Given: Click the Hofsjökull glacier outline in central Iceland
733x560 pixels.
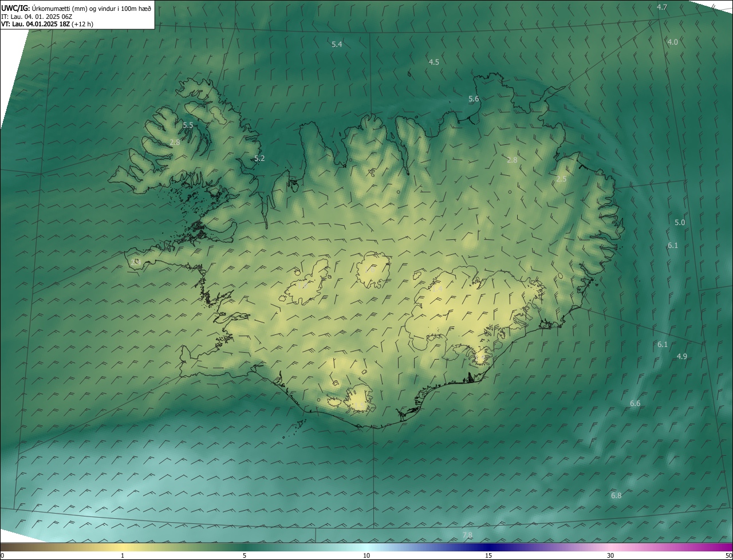Looking at the screenshot, I should (373, 270).
